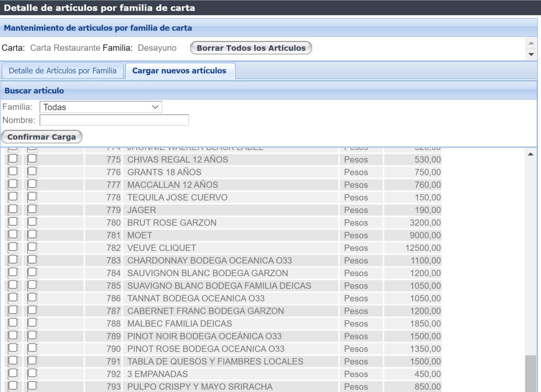Click the Nombre search input field
Screen dimensions: 541x392
pyautogui.click(x=114, y=120)
